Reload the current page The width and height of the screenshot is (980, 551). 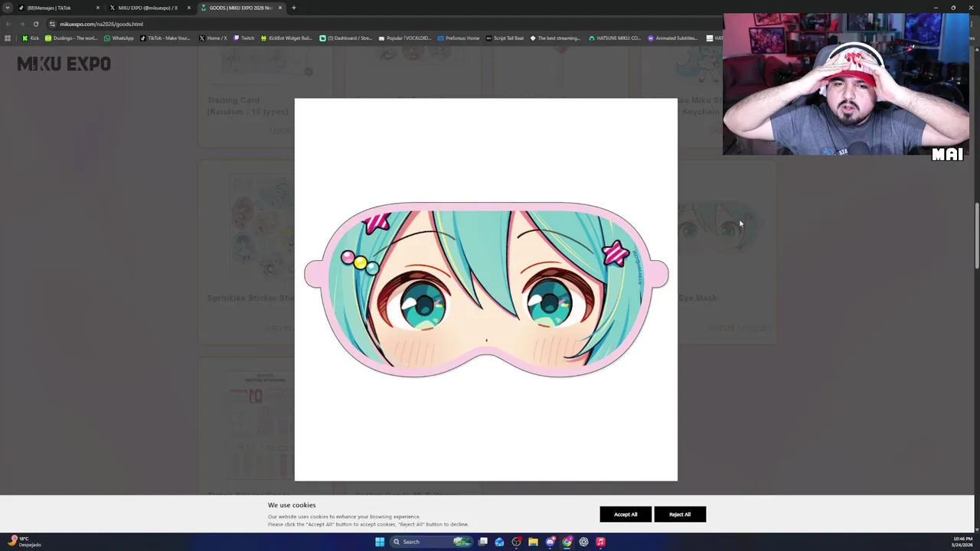point(35,24)
